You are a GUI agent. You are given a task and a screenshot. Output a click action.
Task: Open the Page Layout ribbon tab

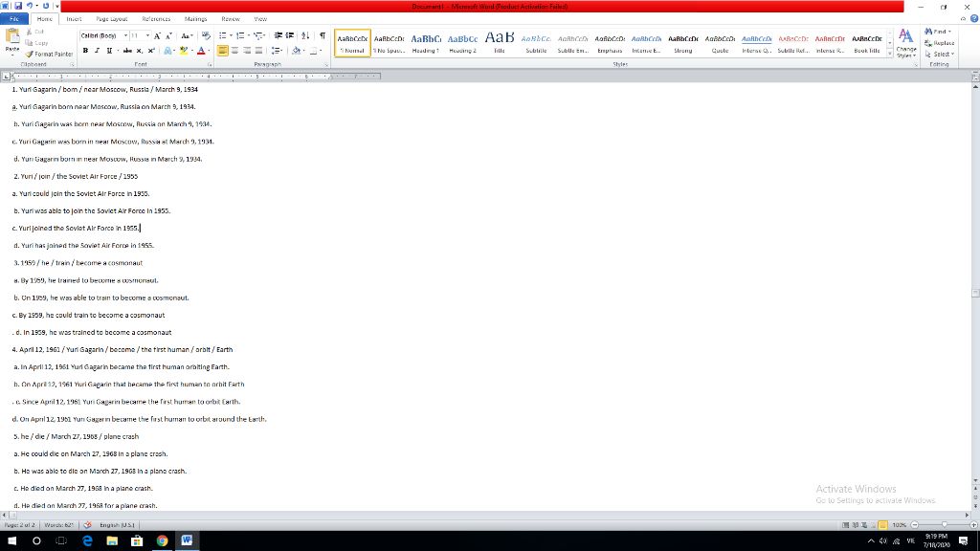tap(111, 18)
